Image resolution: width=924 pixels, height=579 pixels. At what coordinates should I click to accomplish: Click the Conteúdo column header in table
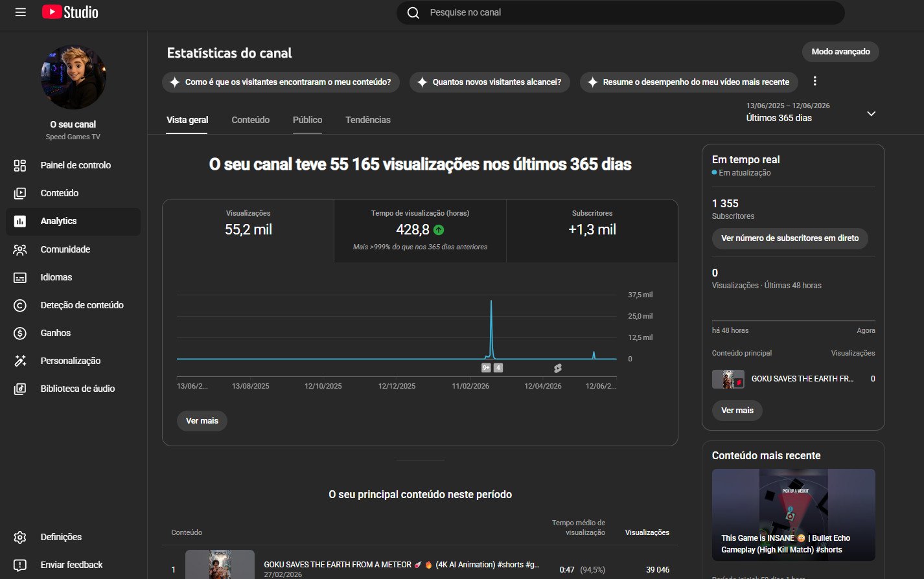[x=187, y=532]
